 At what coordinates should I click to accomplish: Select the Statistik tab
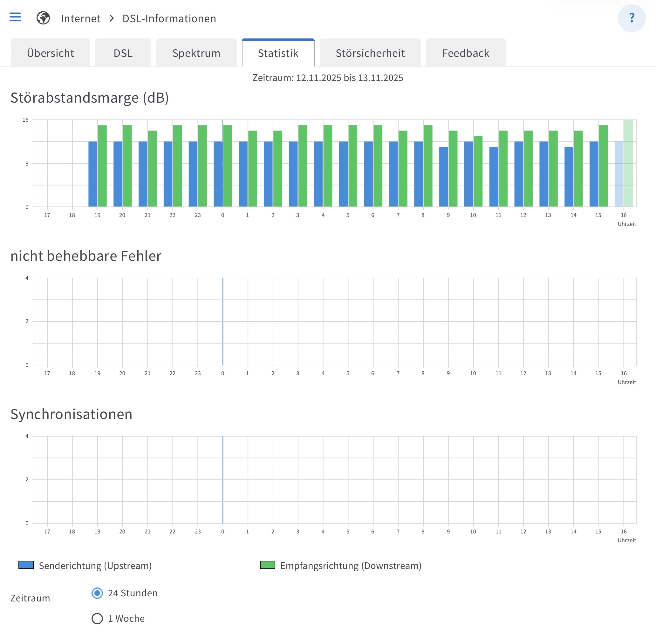278,53
